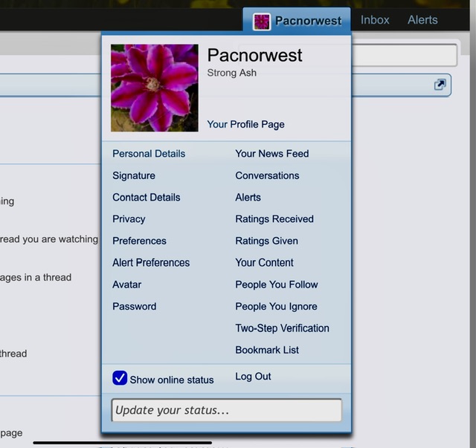Open Two-Step Verification settings
The height and width of the screenshot is (448, 476).
(x=282, y=328)
